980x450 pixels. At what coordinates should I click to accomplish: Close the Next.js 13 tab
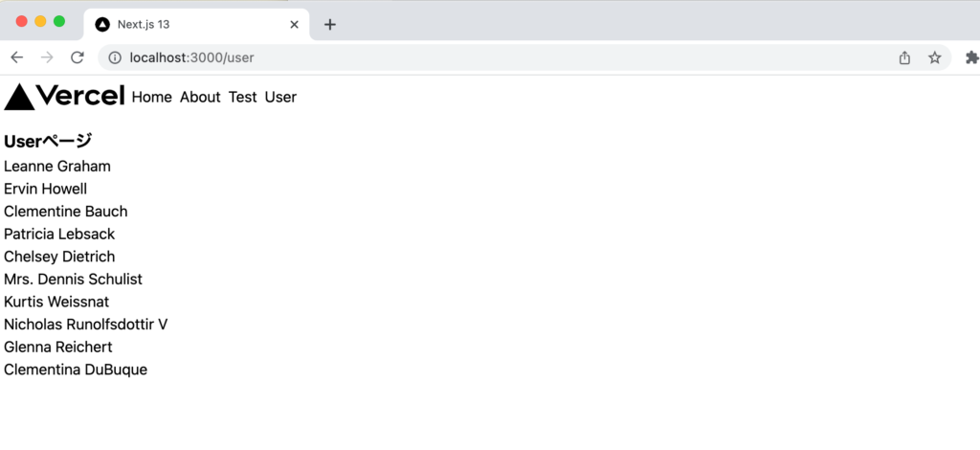click(295, 24)
